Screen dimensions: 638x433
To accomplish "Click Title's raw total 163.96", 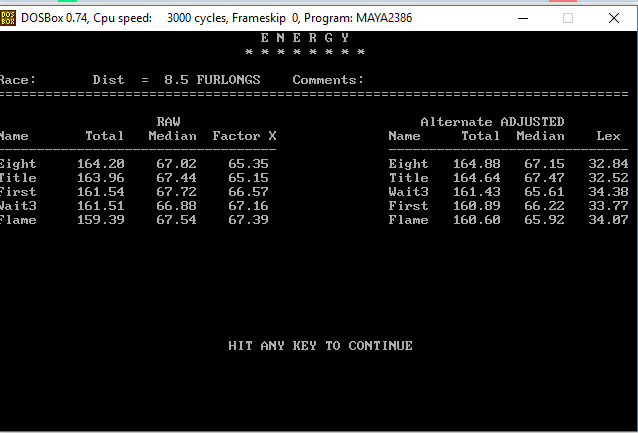I will pos(101,178).
